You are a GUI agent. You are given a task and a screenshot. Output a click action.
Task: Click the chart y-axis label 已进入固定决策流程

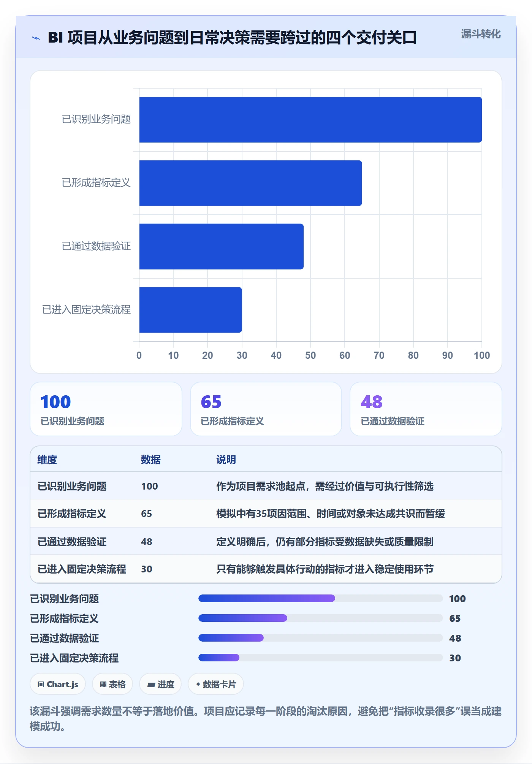click(x=86, y=310)
